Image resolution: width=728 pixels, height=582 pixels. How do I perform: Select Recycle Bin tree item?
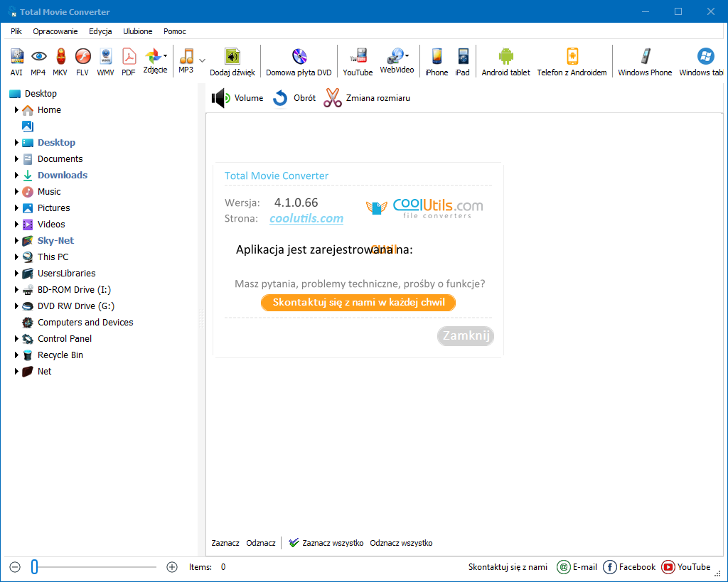pyautogui.click(x=60, y=355)
